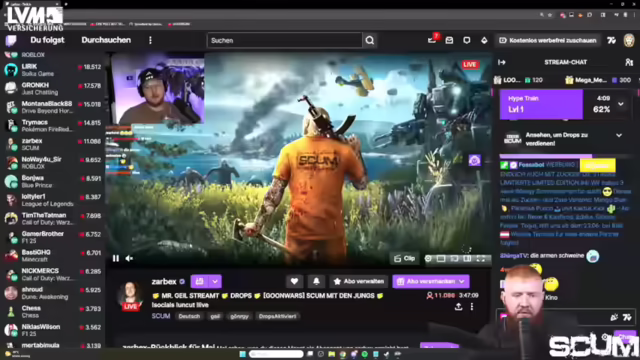
Task: Enter fullscreen mode in player
Action: (x=481, y=258)
